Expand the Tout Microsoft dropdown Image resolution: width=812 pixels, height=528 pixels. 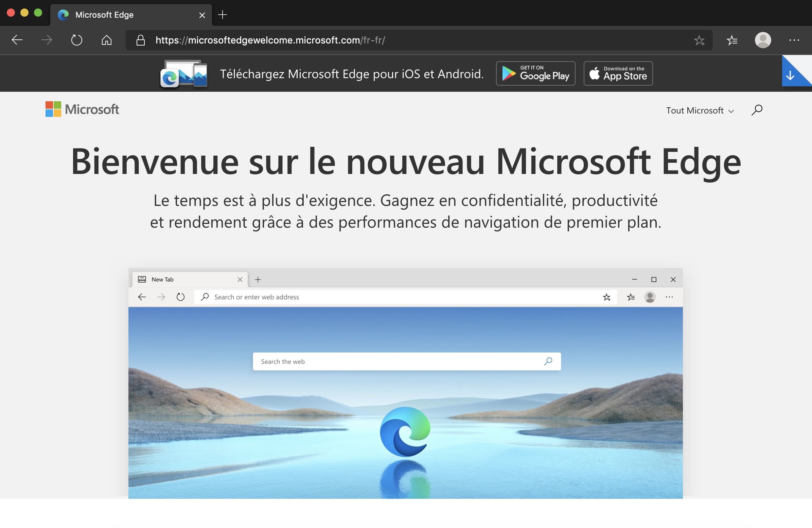(700, 110)
